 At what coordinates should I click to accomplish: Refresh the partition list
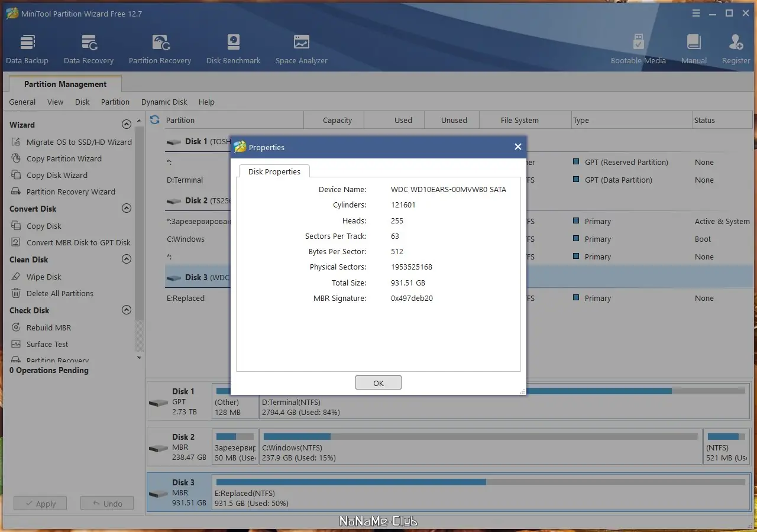coord(155,120)
